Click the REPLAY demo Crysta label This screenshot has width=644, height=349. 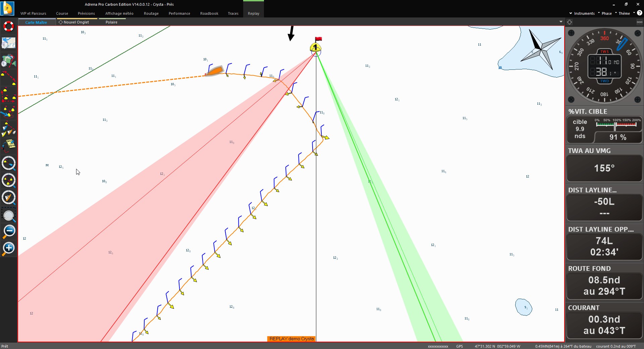coord(292,339)
